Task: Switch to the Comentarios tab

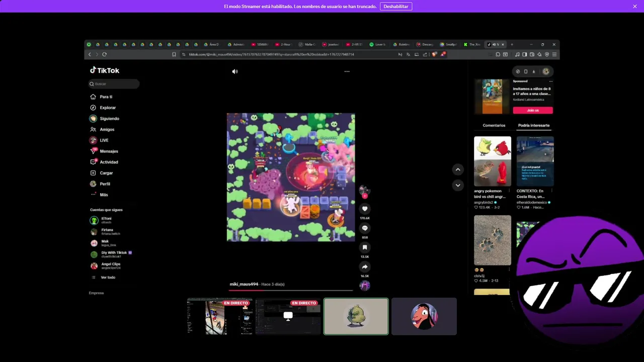Action: 494,125
